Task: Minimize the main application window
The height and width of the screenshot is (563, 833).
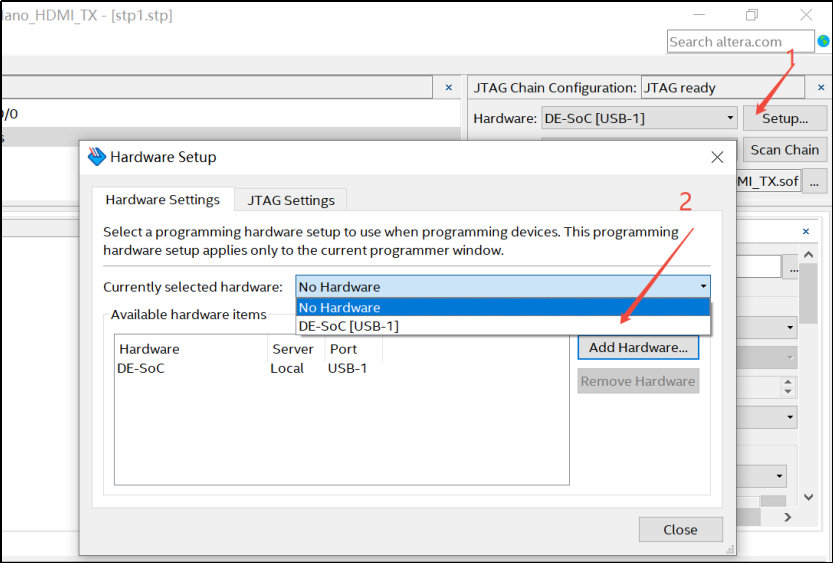Action: point(699,15)
